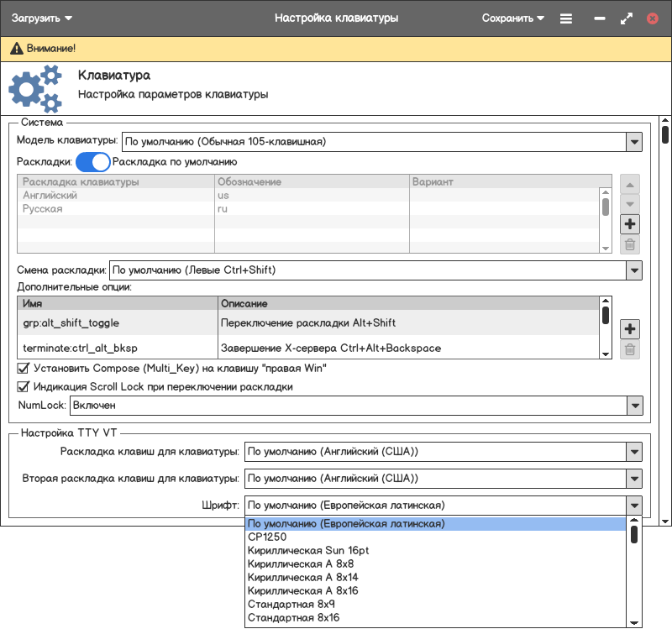
Task: Click the hamburger menu icon in title bar
Action: [566, 18]
